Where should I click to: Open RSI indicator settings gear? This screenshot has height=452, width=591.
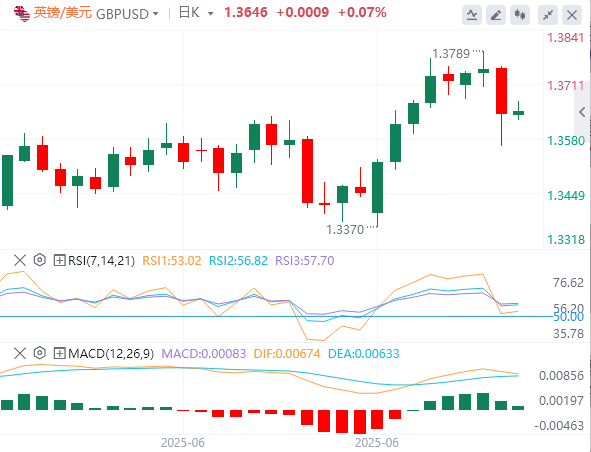click(x=40, y=260)
